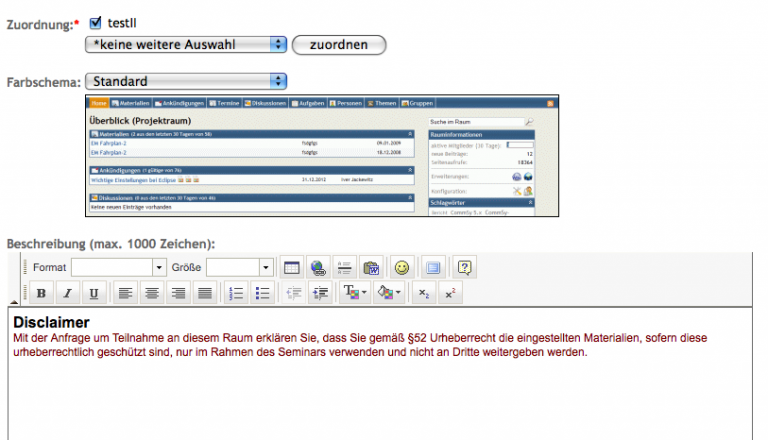Open the insert link globe icon
The width and height of the screenshot is (768, 440).
pos(318,268)
